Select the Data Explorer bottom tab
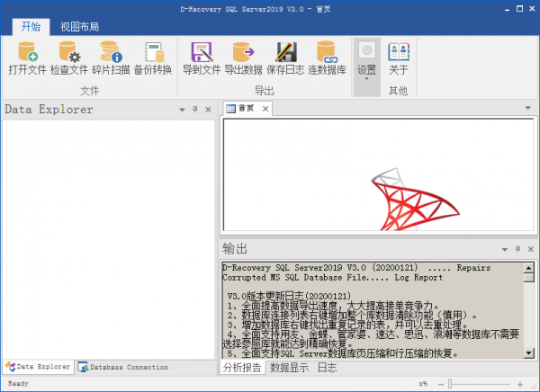 pyautogui.click(x=38, y=367)
